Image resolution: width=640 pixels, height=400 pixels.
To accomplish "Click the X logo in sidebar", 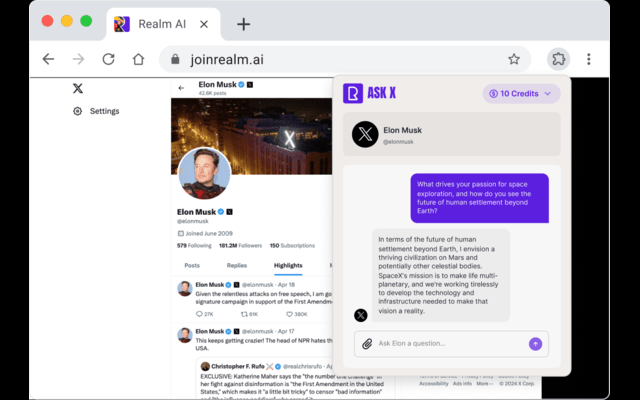I will point(78,88).
